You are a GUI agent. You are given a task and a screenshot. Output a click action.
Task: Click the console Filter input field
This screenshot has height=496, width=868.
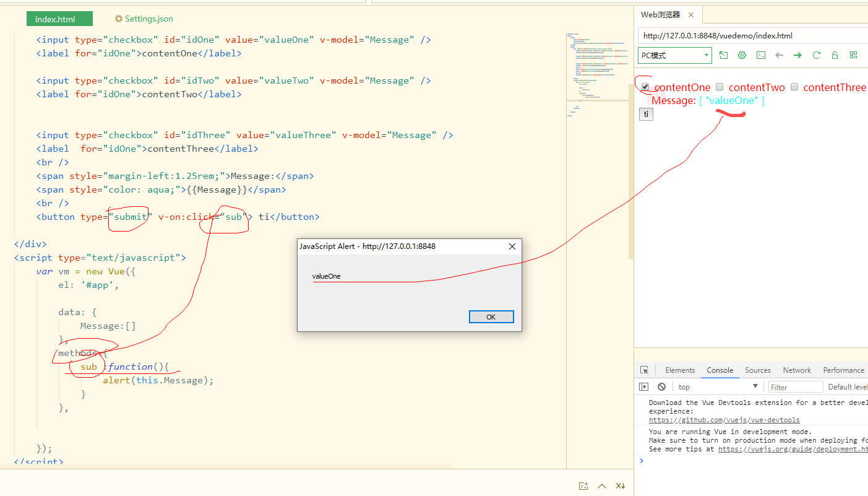[796, 387]
